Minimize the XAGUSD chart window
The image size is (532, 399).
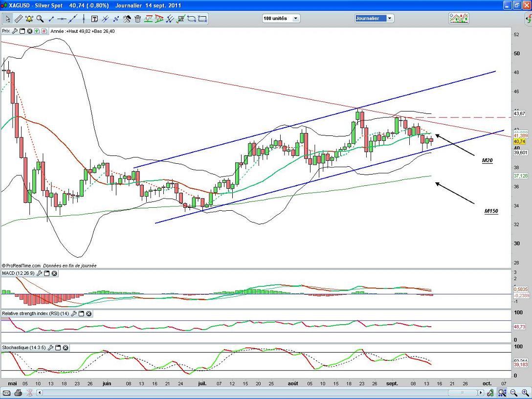pyautogui.click(x=508, y=5)
